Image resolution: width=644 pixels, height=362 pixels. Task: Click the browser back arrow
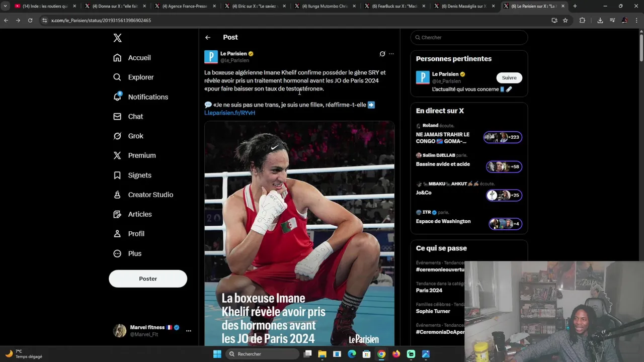pyautogui.click(x=6, y=21)
